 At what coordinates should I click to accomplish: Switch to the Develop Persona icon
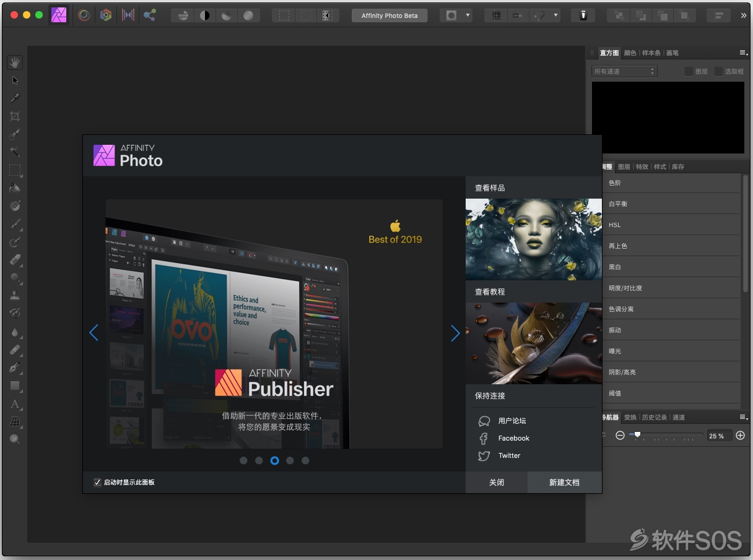106,15
